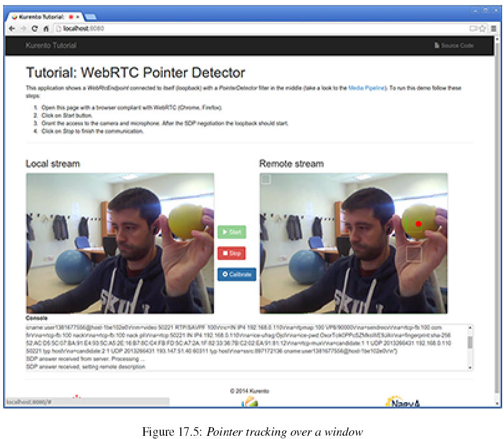Viewport: 504px width, 439px height.
Task: Click the Kurento Tutorial navbar brand
Action: 51,46
